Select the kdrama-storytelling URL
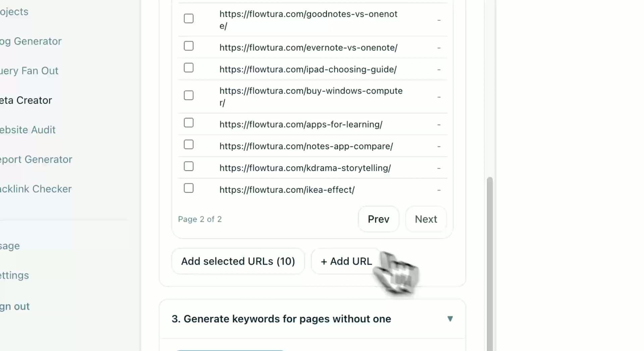The height and width of the screenshot is (351, 644). click(189, 166)
